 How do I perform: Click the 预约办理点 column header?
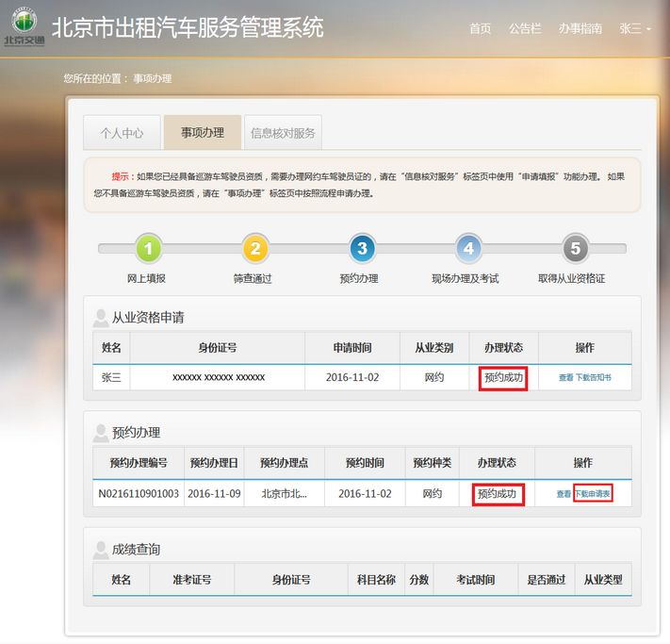point(285,463)
